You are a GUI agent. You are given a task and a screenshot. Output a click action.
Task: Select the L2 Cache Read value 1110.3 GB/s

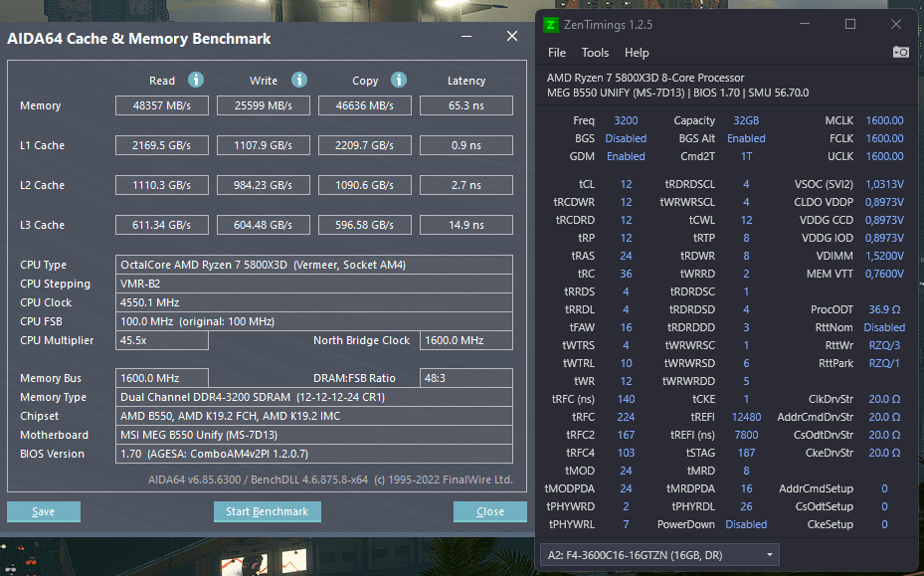[x=162, y=185]
